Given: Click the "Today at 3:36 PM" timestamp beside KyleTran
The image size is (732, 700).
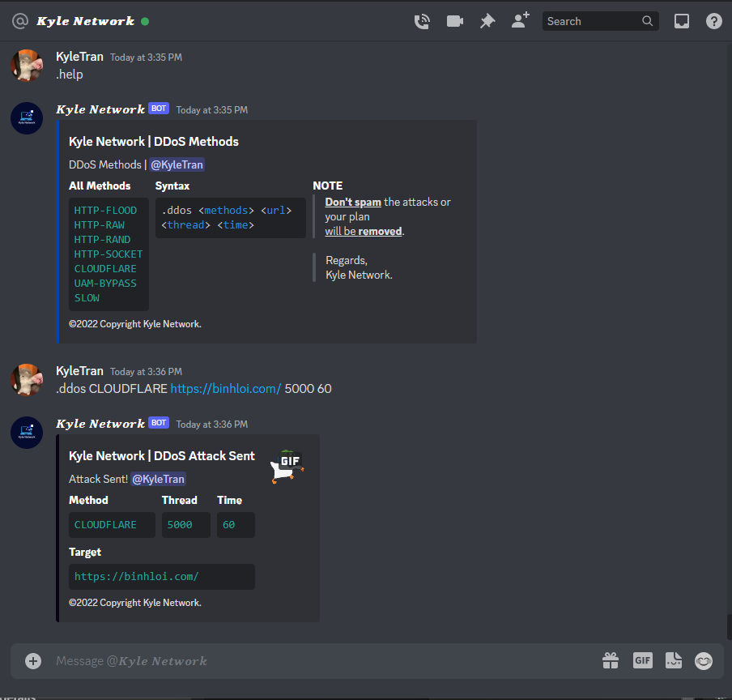Looking at the screenshot, I should pyautogui.click(x=146, y=372).
